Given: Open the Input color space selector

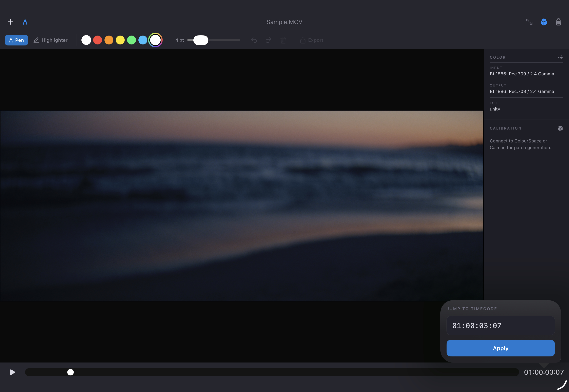Looking at the screenshot, I should (522, 74).
